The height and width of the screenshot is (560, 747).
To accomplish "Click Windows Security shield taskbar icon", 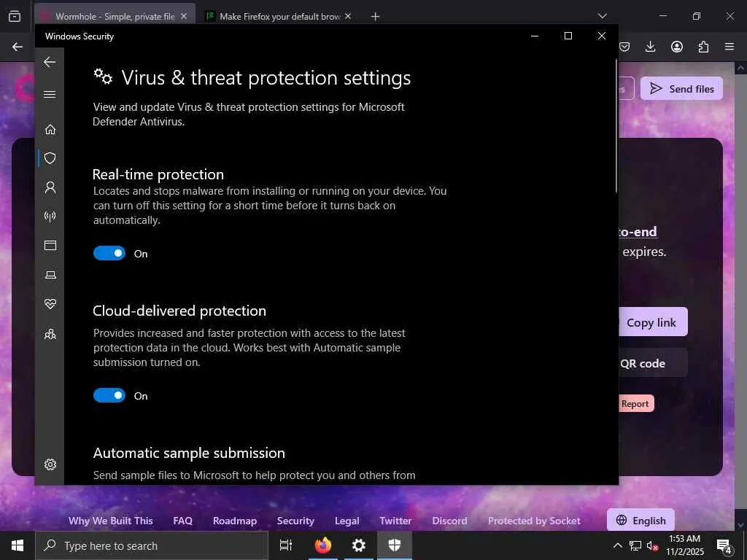I will coord(395,545).
